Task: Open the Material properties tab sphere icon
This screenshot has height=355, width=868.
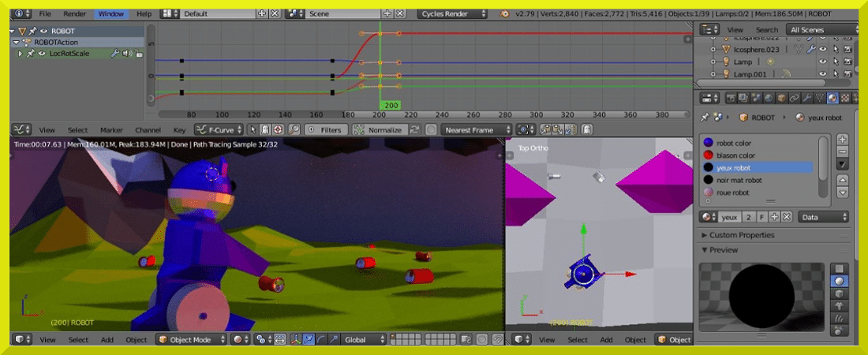Action: (832, 98)
